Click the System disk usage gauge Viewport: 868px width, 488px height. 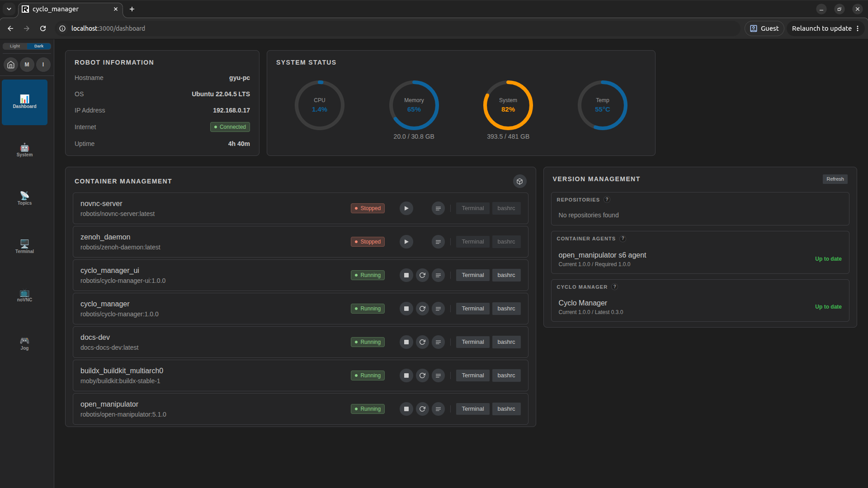coord(508,105)
